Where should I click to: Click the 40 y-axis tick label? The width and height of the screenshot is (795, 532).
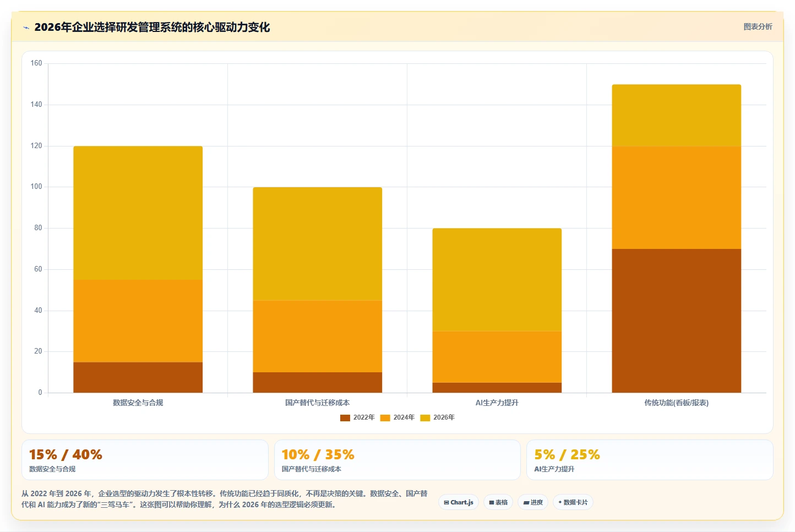click(x=38, y=311)
